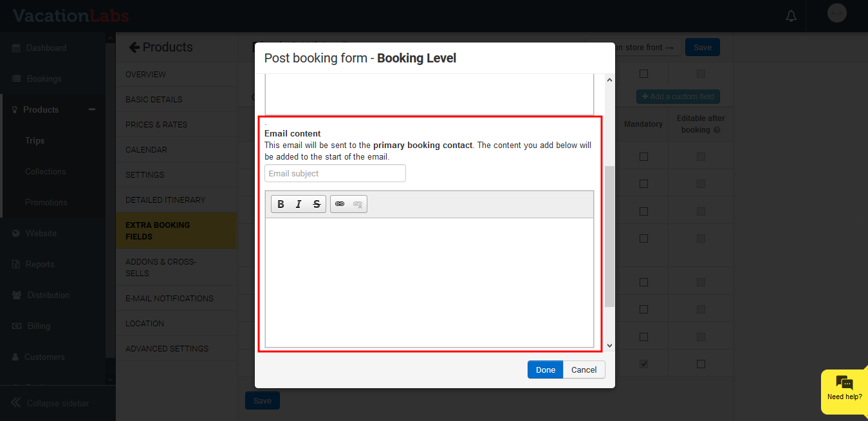This screenshot has width=868, height=421.
Task: Open the Need help chat widget
Action: click(844, 388)
